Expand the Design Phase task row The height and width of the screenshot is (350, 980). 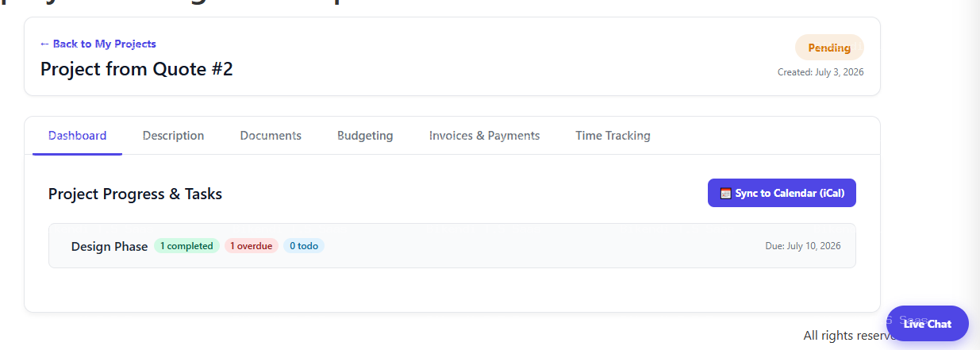(x=452, y=246)
